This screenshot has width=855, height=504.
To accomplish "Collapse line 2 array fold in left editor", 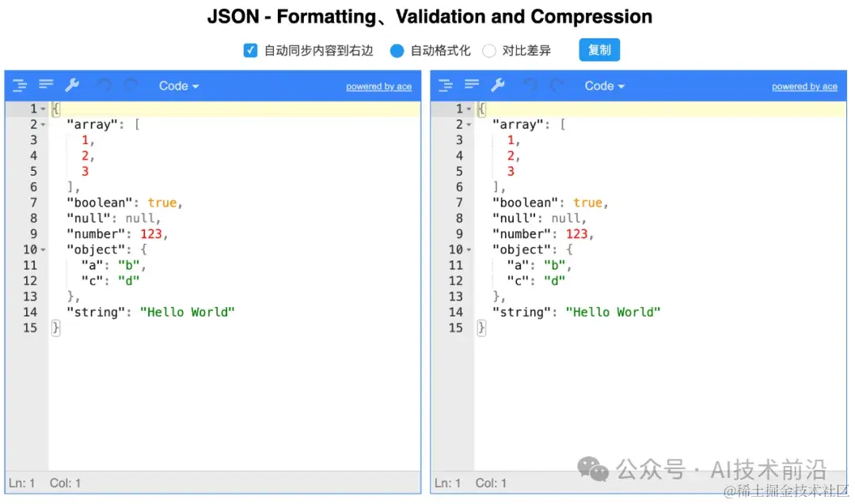I will (x=43, y=125).
